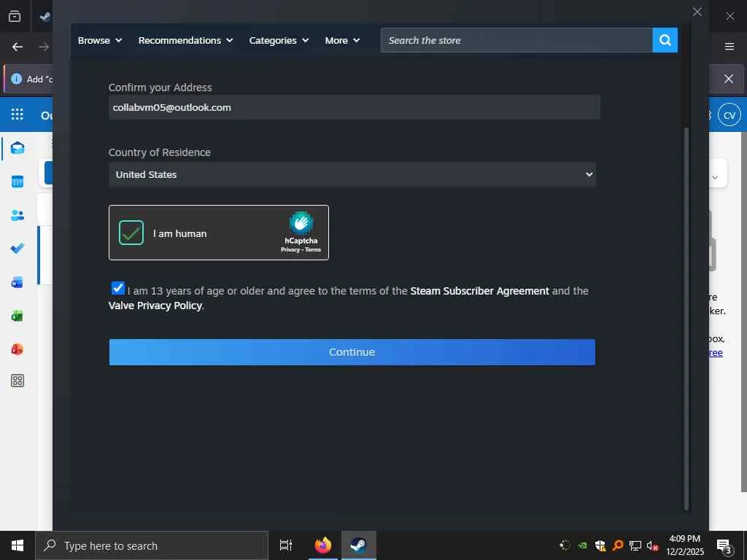Click the partially hidden Steam browser tab
This screenshot has height=560, width=747.
coord(44,16)
